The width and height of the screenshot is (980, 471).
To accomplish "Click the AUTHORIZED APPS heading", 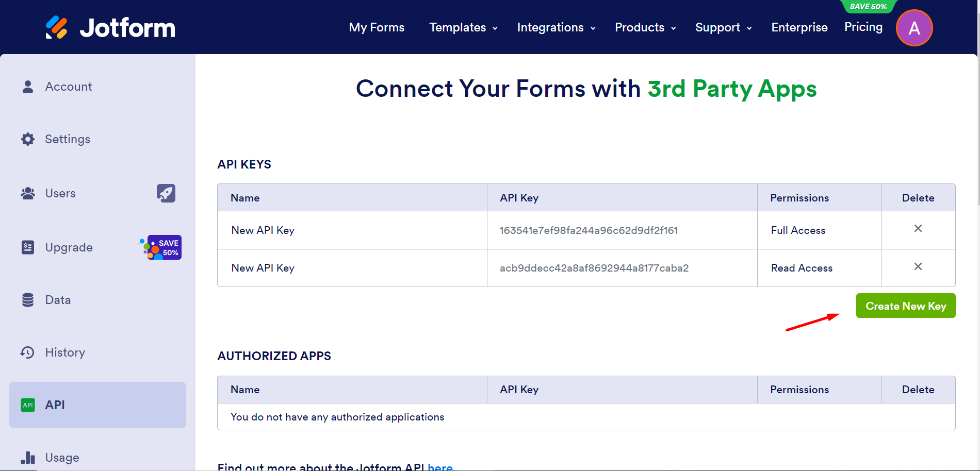I will (x=274, y=356).
